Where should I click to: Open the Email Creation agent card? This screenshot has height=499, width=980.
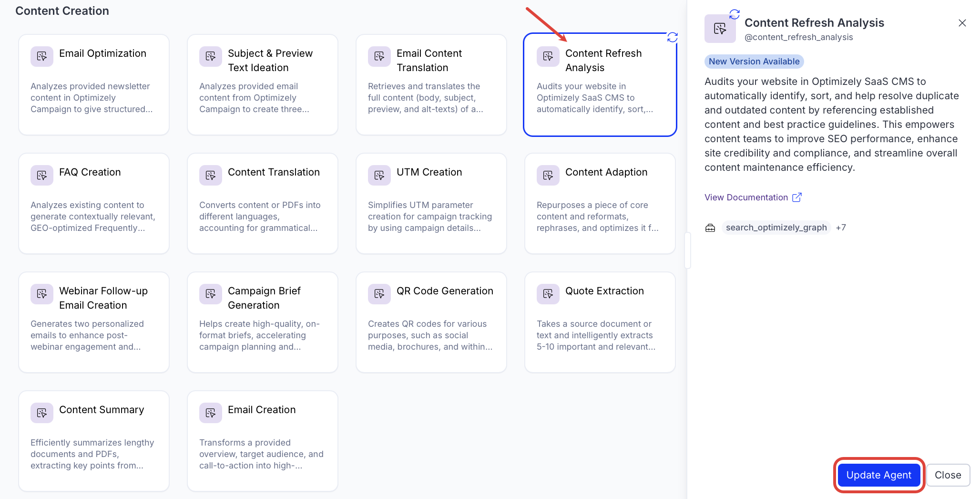(x=263, y=441)
